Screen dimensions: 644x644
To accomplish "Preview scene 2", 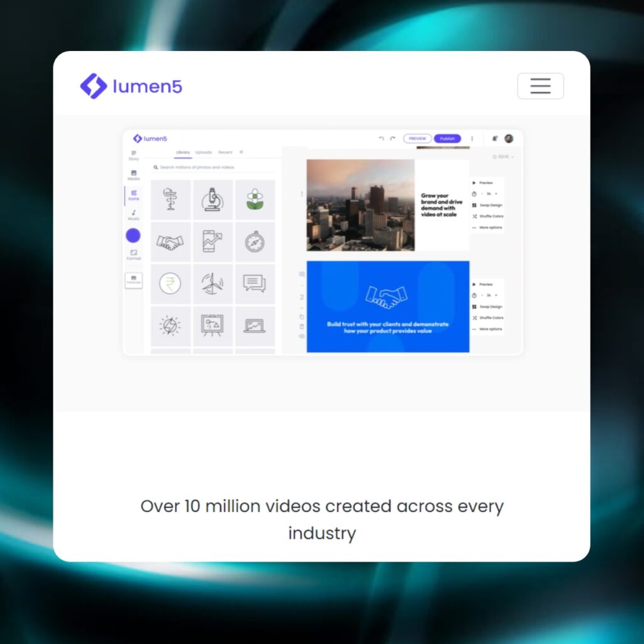I will 482,284.
